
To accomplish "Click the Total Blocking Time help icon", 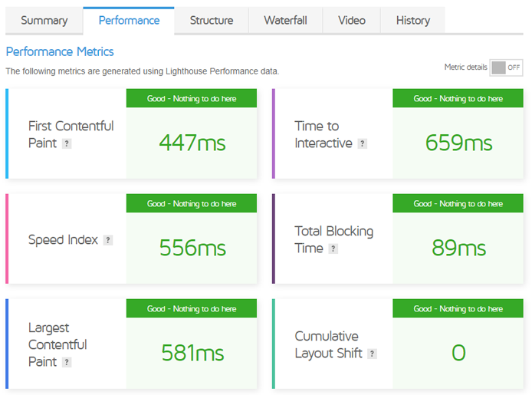I will [x=333, y=249].
